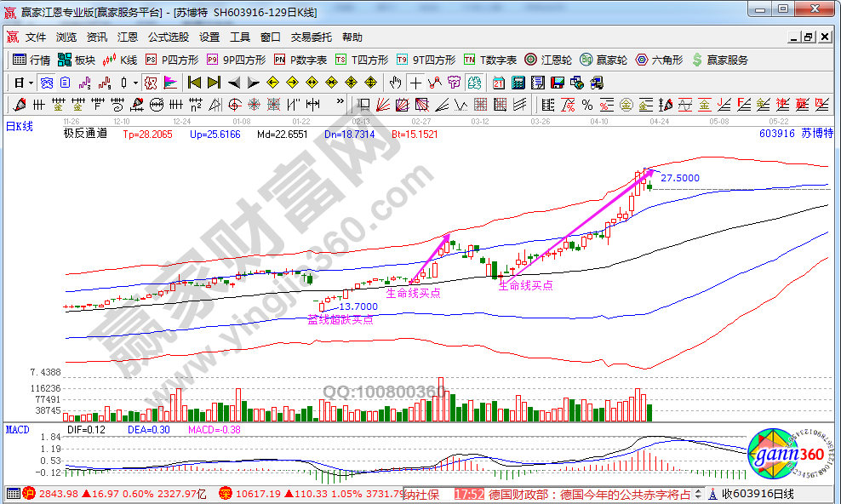The image size is (841, 504).
Task: Expand the candlestick type dropdown arrow
Action: pyautogui.click(x=135, y=83)
